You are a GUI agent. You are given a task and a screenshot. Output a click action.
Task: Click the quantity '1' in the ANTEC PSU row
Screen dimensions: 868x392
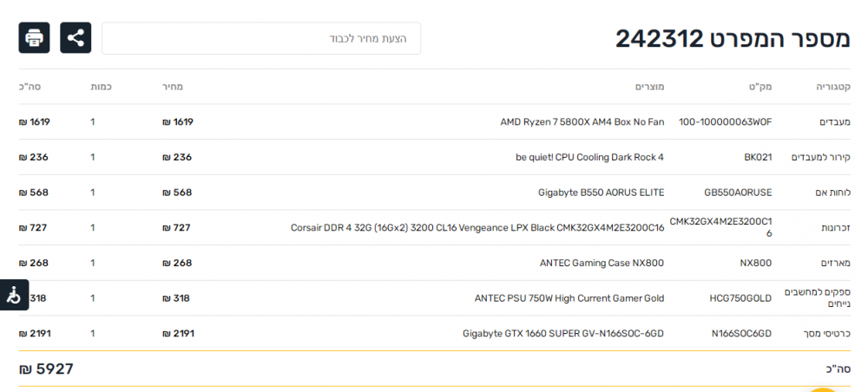click(x=93, y=298)
